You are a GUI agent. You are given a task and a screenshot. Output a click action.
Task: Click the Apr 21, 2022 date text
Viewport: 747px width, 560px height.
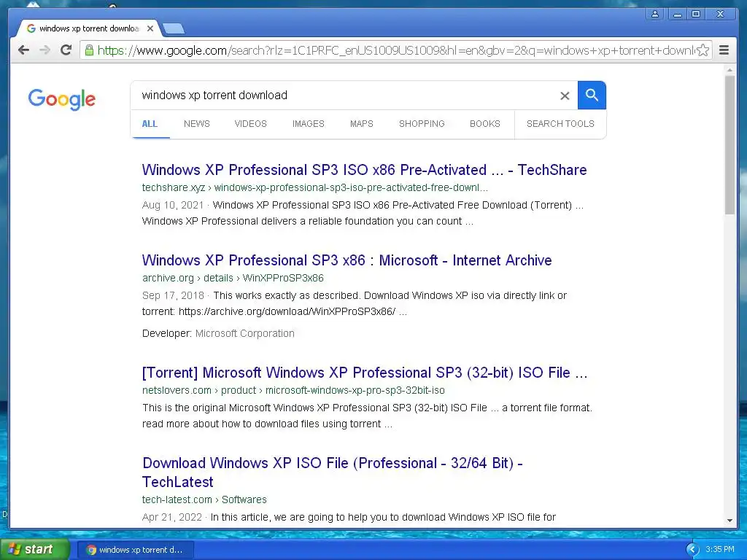click(172, 517)
